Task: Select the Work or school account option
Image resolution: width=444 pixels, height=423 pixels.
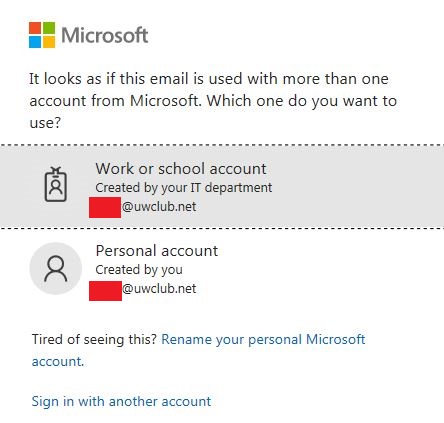Action: pyautogui.click(x=222, y=187)
